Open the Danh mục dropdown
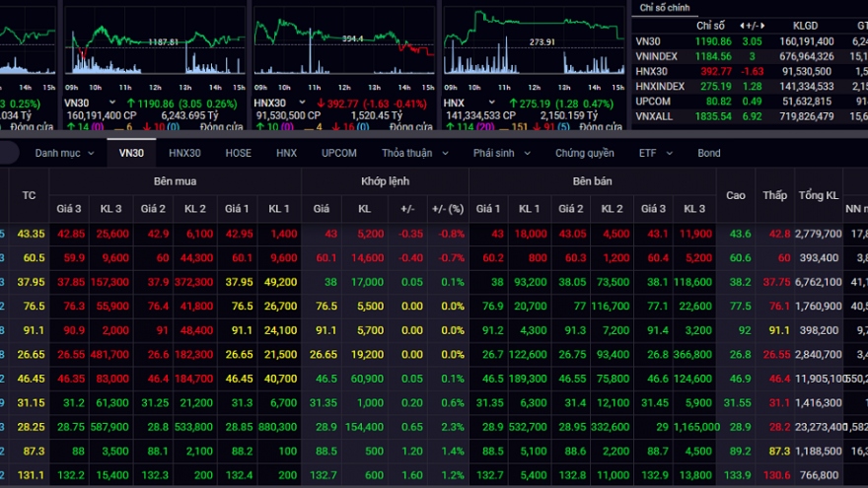Viewport: 868px width, 488px height. click(64, 153)
